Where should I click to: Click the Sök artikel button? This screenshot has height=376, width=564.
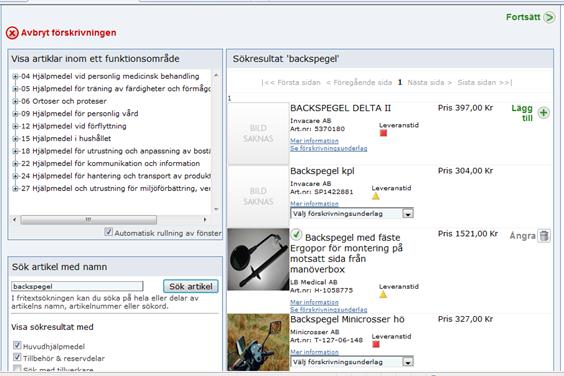coord(191,286)
